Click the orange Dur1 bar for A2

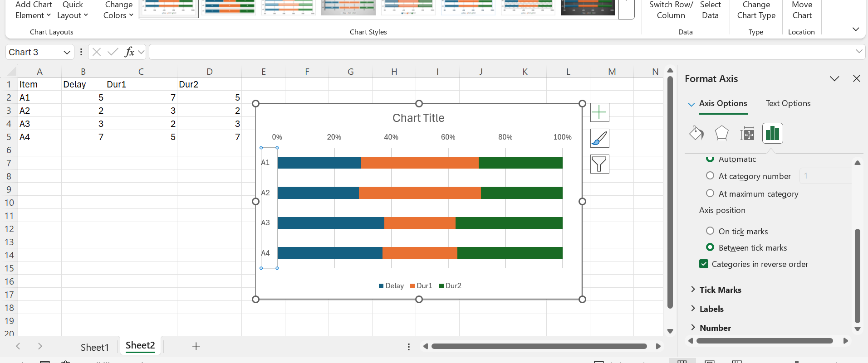[x=420, y=193]
